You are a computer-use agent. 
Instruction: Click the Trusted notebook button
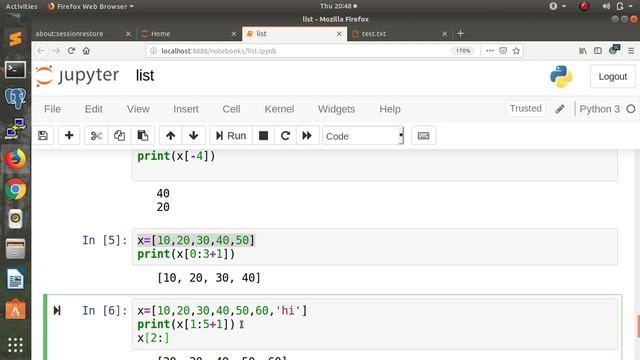coord(525,109)
